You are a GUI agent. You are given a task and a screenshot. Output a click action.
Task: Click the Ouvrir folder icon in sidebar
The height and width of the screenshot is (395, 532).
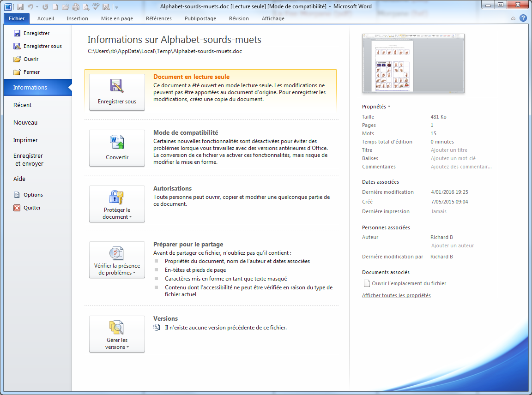click(17, 59)
